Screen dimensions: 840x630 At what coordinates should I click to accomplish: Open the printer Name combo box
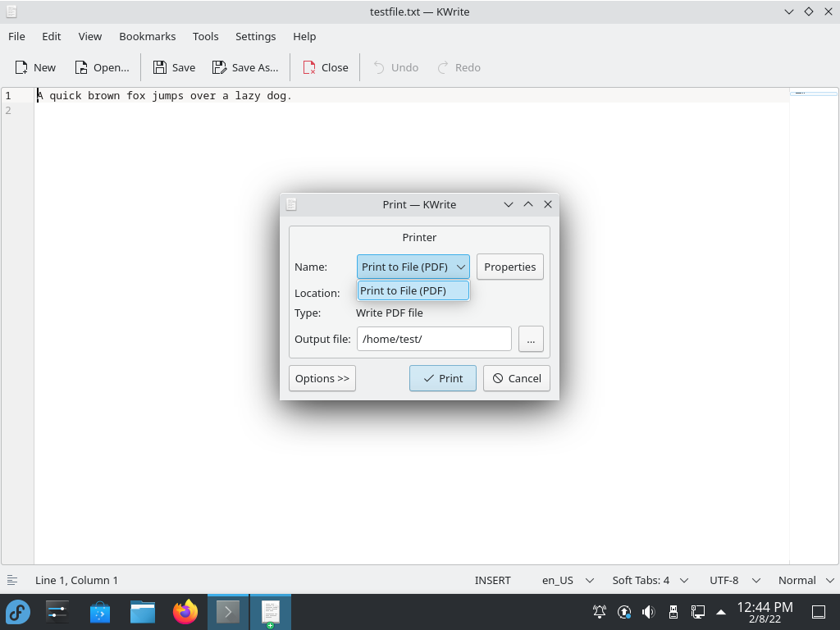click(x=413, y=267)
